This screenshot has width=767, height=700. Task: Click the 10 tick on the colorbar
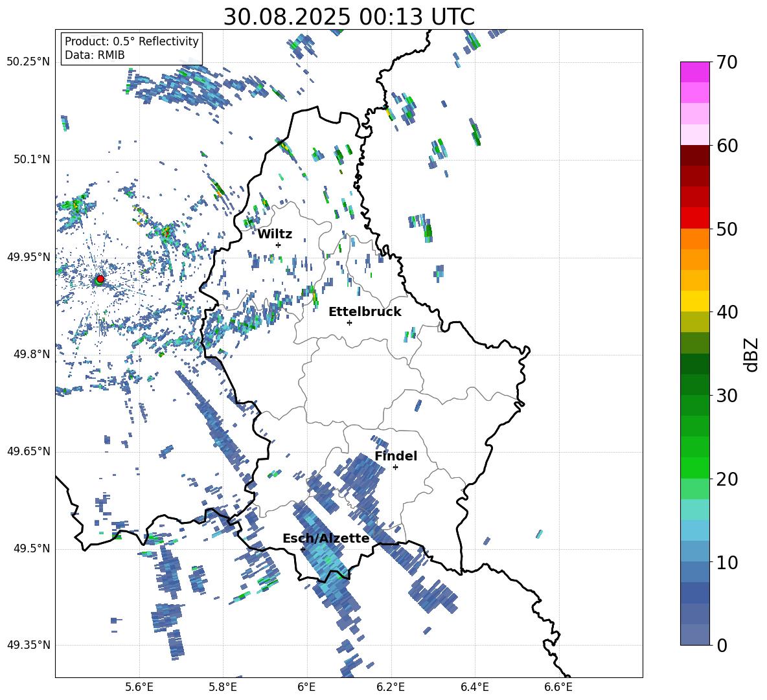coord(727,562)
